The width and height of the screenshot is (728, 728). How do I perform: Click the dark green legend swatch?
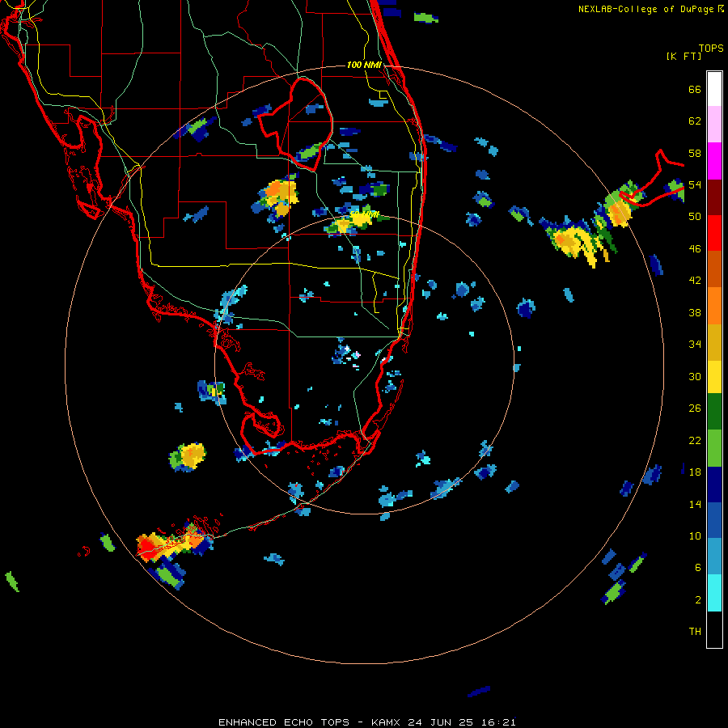coord(714,412)
